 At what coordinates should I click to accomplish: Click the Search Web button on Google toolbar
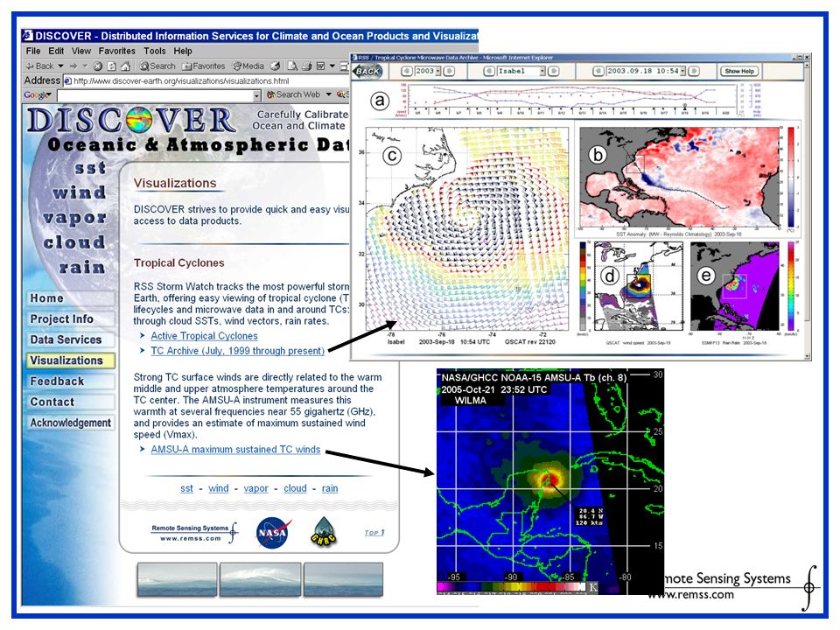coord(294,94)
